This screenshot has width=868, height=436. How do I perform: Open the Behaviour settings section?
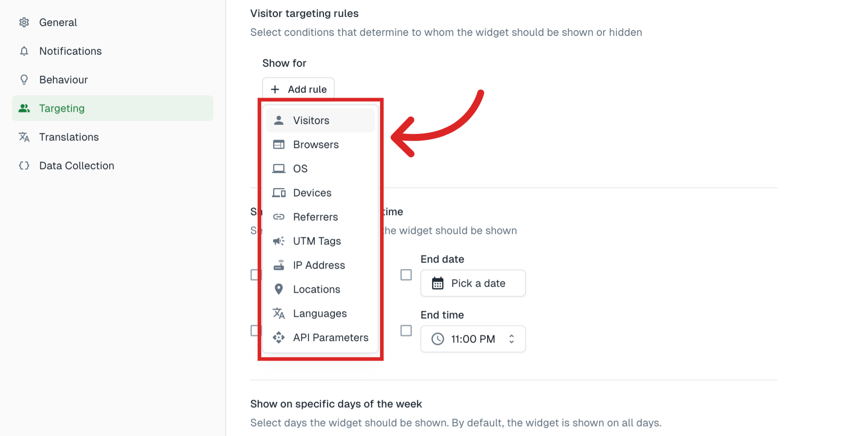[64, 80]
